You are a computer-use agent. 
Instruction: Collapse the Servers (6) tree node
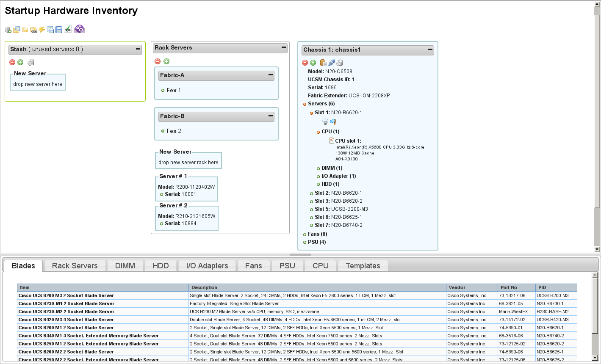[x=305, y=104]
